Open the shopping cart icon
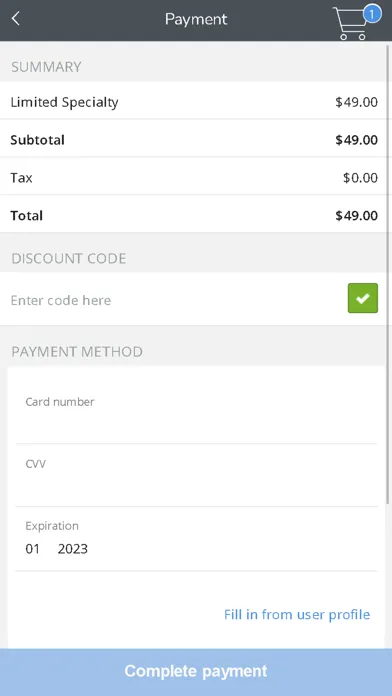 pos(351,24)
